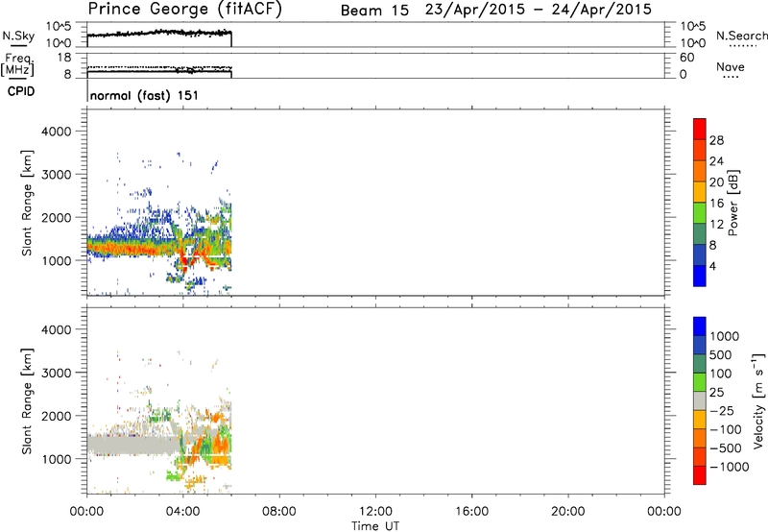The image size is (768, 532).
Task: Click "Slant Range [km]" label of power panel
Action: [28, 203]
